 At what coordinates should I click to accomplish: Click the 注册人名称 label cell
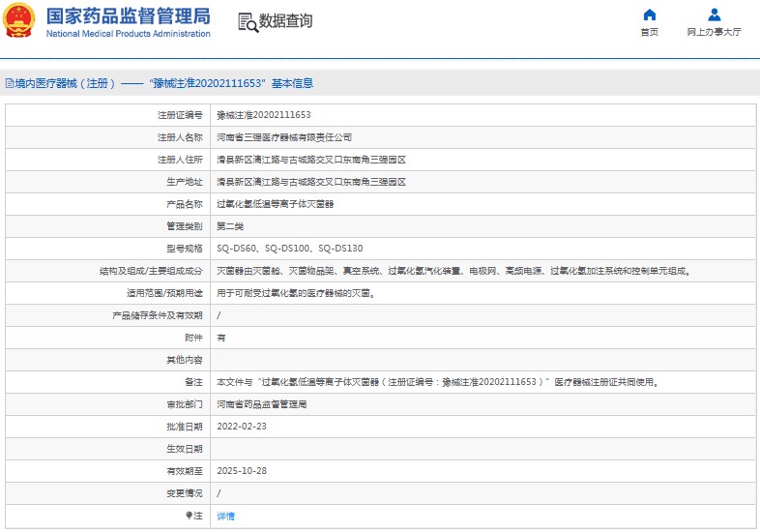coord(107,137)
